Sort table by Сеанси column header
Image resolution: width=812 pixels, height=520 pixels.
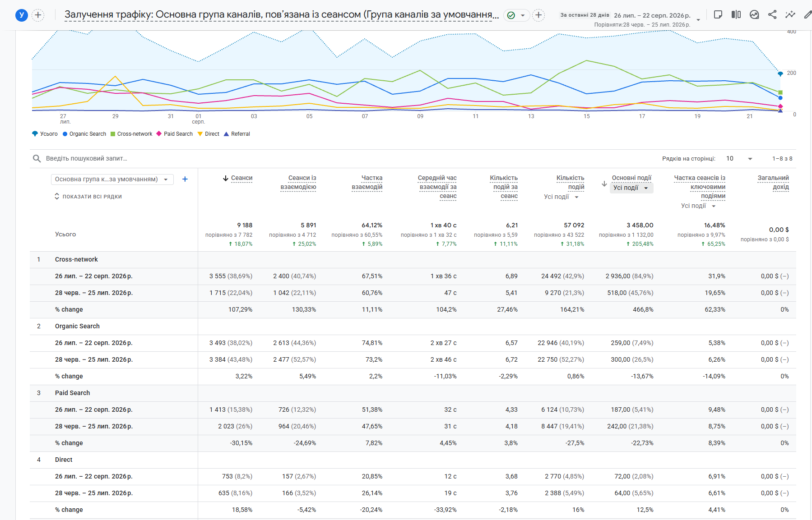238,178
